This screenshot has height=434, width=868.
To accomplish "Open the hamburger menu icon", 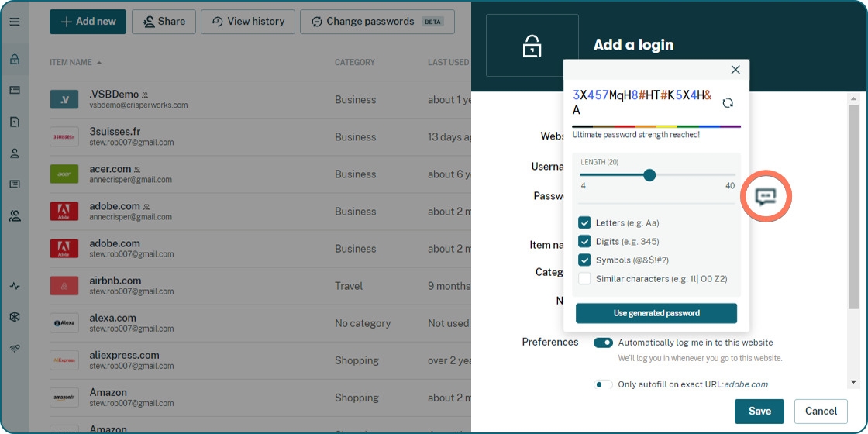I will coord(15,22).
